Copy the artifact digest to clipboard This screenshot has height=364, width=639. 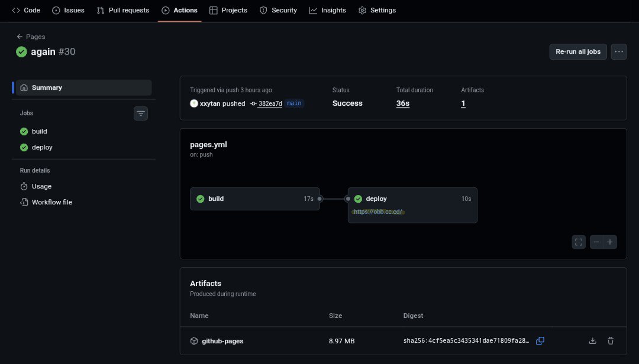pyautogui.click(x=540, y=341)
